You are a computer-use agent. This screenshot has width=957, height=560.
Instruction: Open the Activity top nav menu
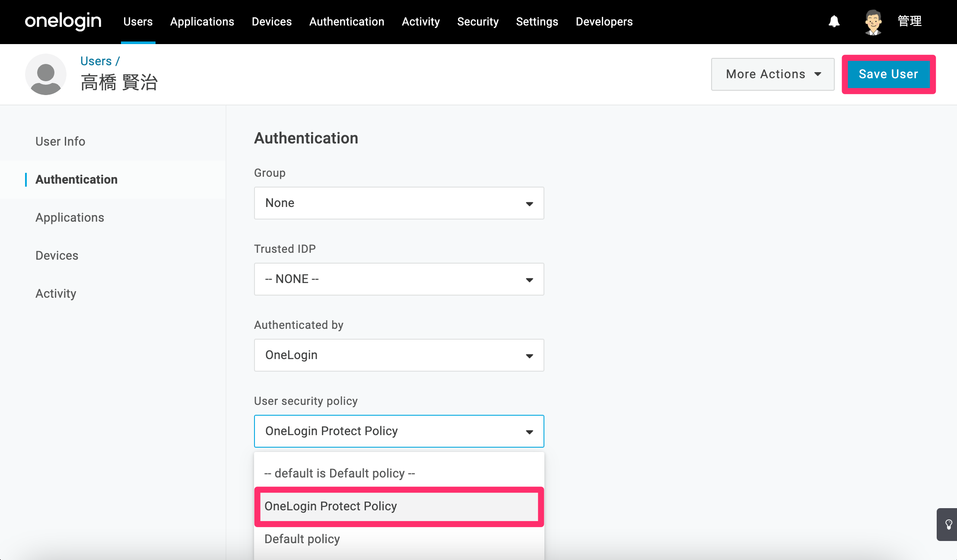tap(421, 22)
